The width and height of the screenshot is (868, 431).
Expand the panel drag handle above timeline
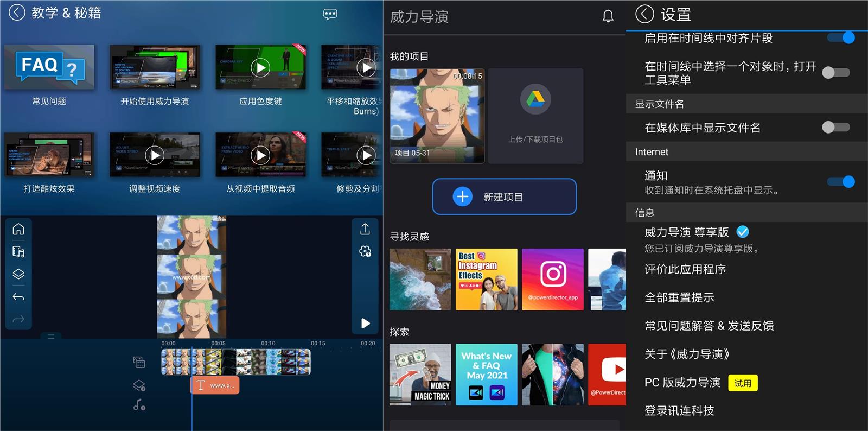[51, 337]
